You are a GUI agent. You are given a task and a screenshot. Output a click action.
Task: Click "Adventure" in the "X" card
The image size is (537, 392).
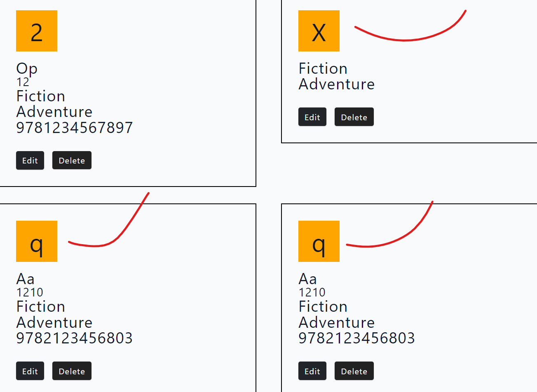click(336, 84)
